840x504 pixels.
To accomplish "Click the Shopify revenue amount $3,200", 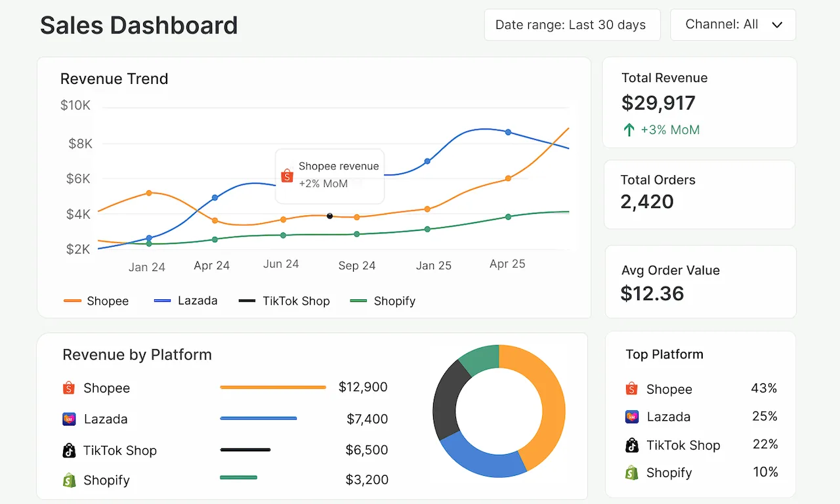I will click(367, 480).
